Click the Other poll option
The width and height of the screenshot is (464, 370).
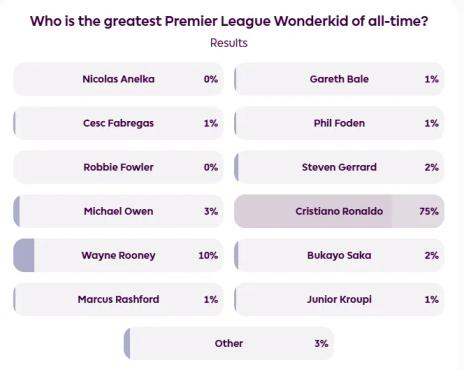(x=229, y=343)
